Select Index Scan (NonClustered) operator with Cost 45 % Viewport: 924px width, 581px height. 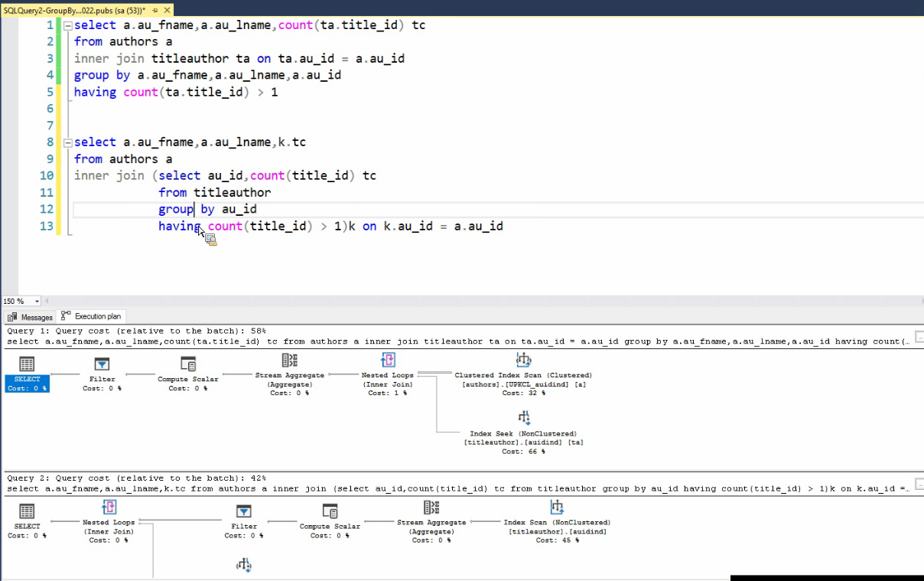pyautogui.click(x=557, y=521)
